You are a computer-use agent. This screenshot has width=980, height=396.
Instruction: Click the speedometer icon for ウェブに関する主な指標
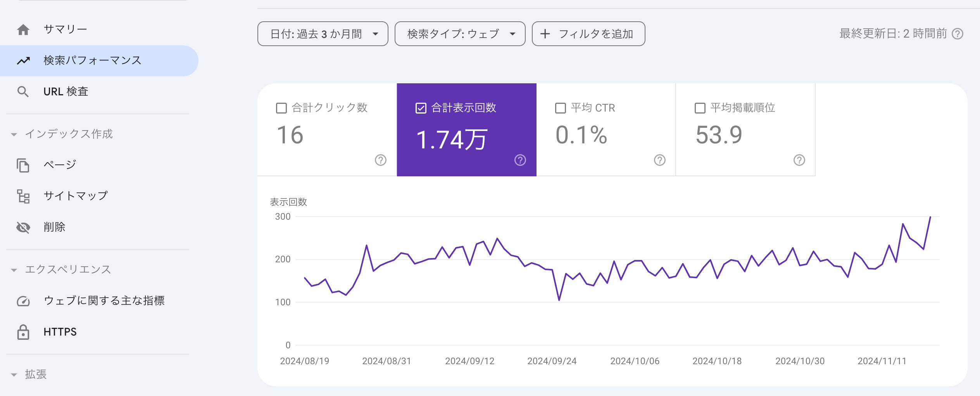23,301
